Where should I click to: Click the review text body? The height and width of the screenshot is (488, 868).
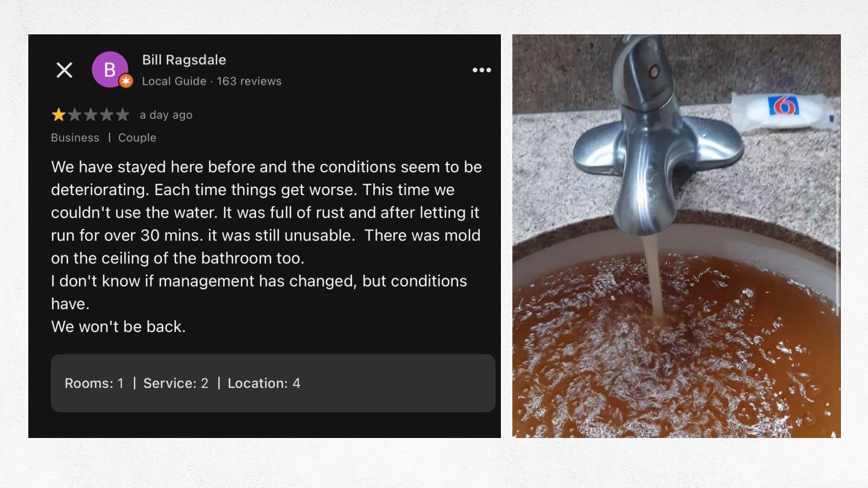pyautogui.click(x=266, y=246)
